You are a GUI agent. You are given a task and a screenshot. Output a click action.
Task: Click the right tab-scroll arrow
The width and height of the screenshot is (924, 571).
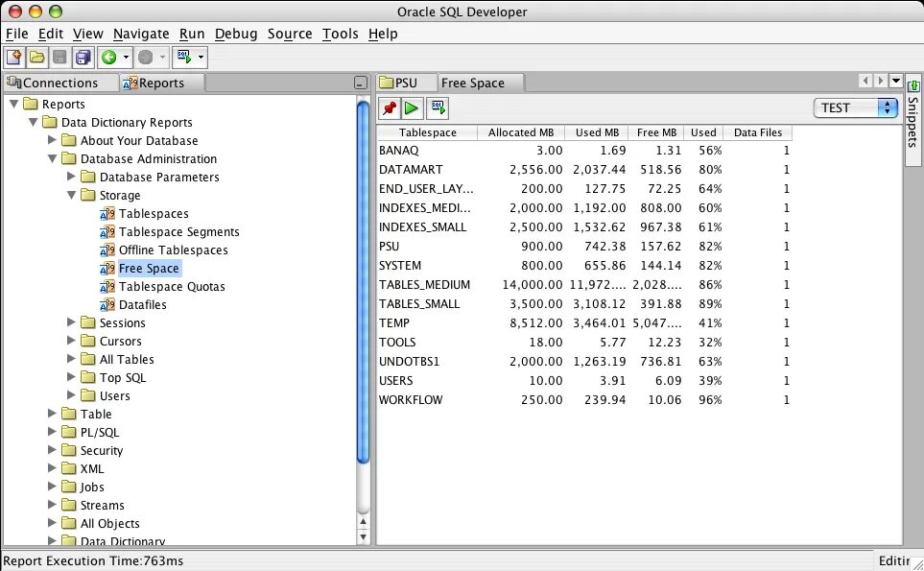(879, 81)
